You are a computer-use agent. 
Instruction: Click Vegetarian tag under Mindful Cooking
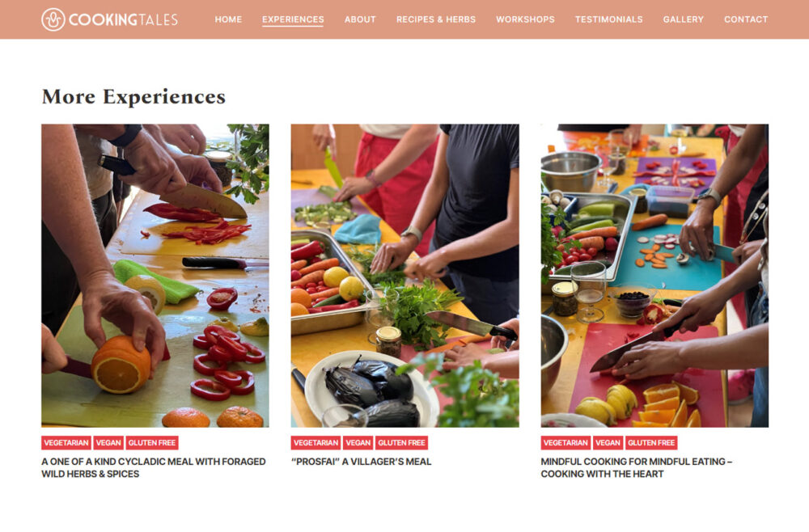(x=566, y=443)
